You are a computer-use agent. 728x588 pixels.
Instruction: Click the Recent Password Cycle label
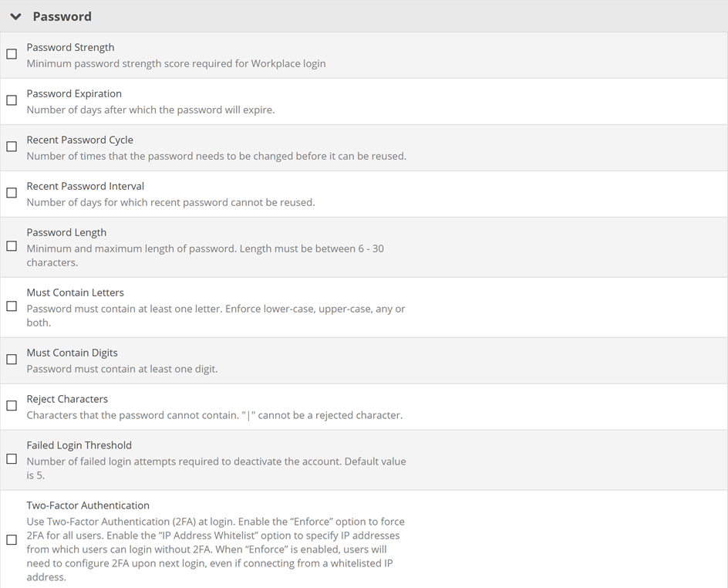(79, 140)
